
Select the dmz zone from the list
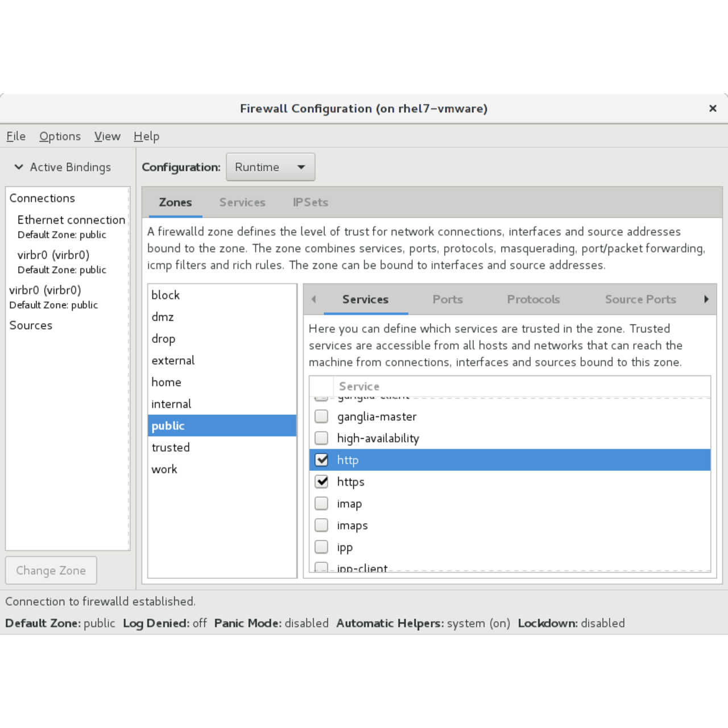click(163, 317)
